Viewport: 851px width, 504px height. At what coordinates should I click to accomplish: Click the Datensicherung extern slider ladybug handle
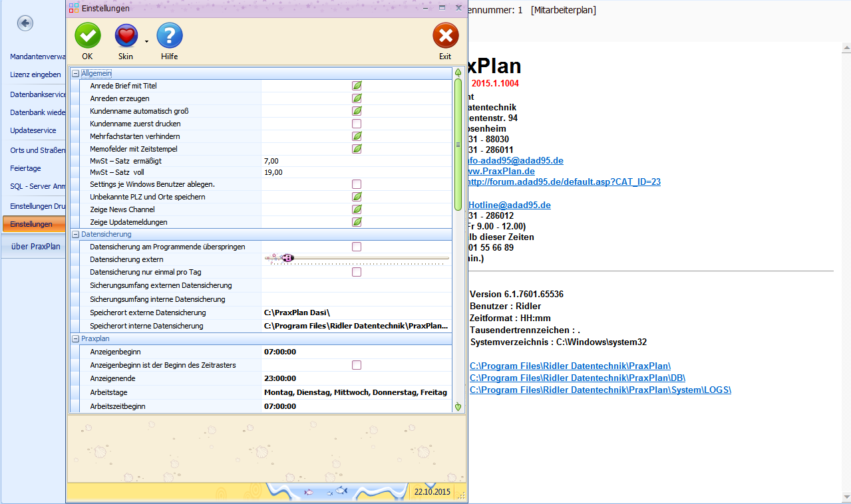[x=287, y=258]
